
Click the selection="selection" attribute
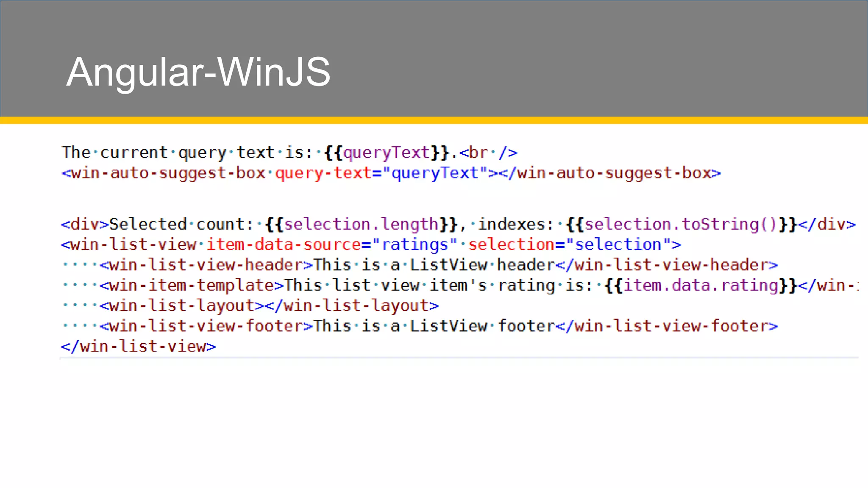pos(570,244)
